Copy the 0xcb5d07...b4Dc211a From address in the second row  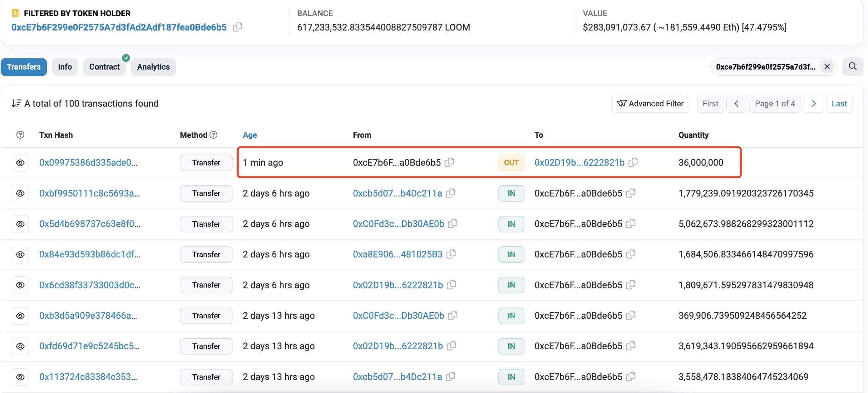[451, 193]
